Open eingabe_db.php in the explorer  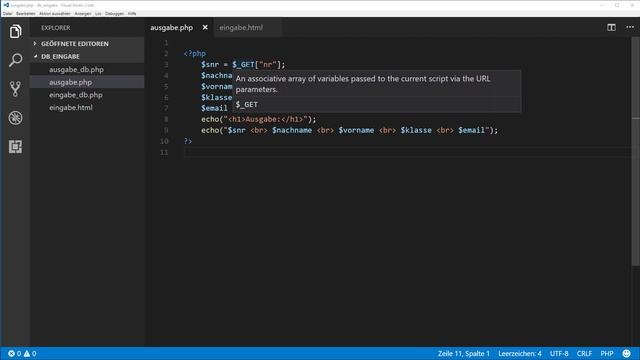point(76,95)
